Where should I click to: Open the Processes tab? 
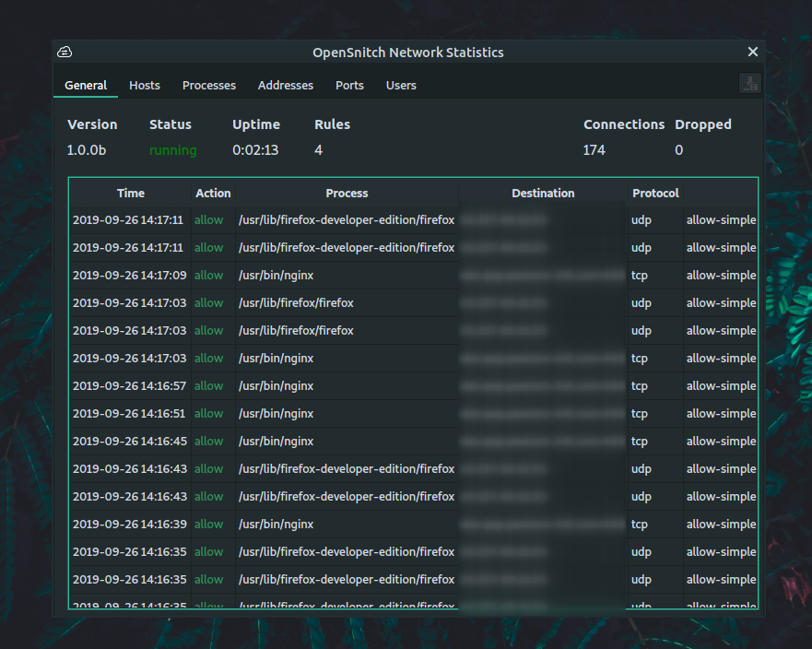tap(209, 86)
